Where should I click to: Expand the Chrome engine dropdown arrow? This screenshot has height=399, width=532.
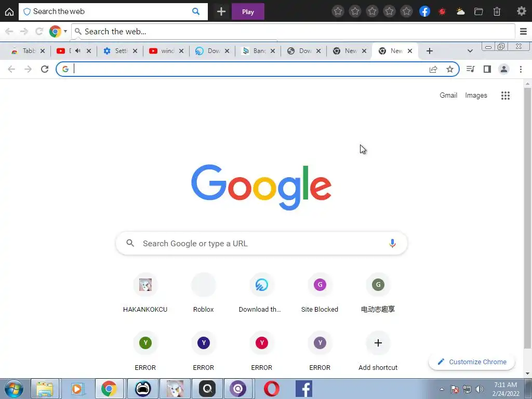point(65,31)
